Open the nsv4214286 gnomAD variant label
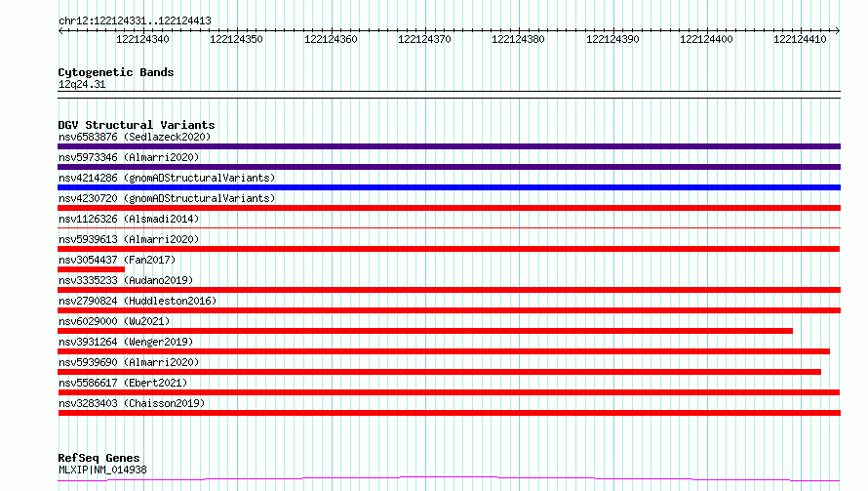868x491 pixels. 167,178
